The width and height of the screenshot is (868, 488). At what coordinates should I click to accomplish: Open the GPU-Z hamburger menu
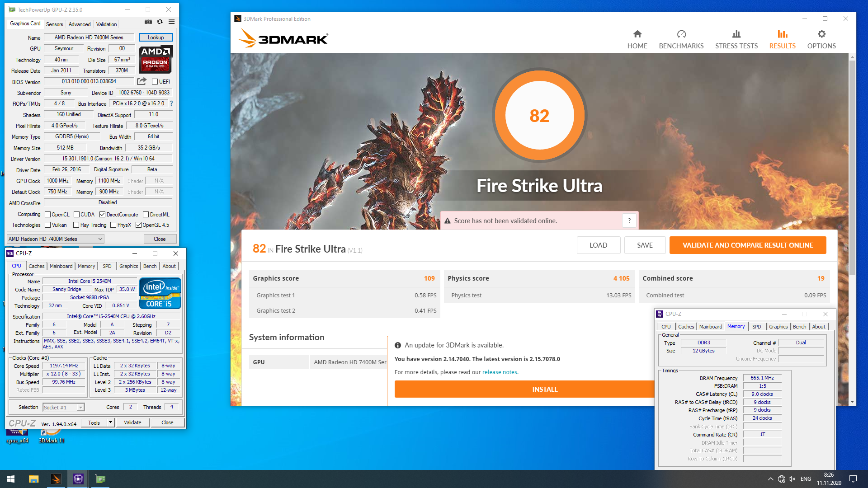(172, 22)
